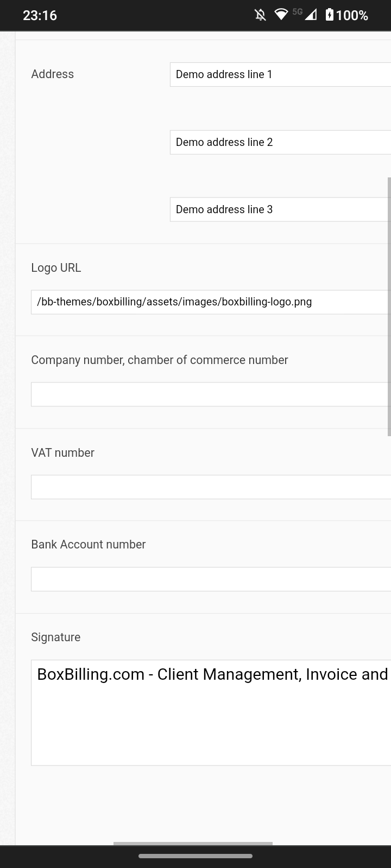Tap the vertical scrollbar on the right edge
This screenshot has height=868, width=391.
coord(389,304)
